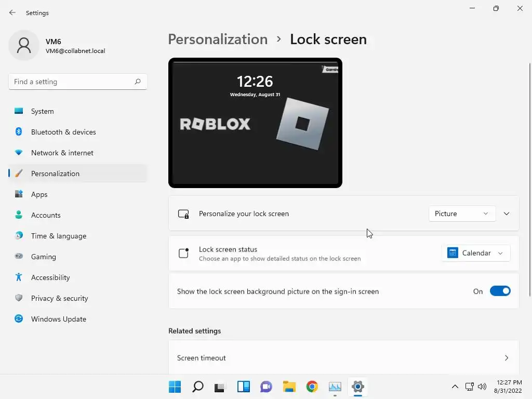
Task: Open Task View from taskbar
Action: (220, 387)
